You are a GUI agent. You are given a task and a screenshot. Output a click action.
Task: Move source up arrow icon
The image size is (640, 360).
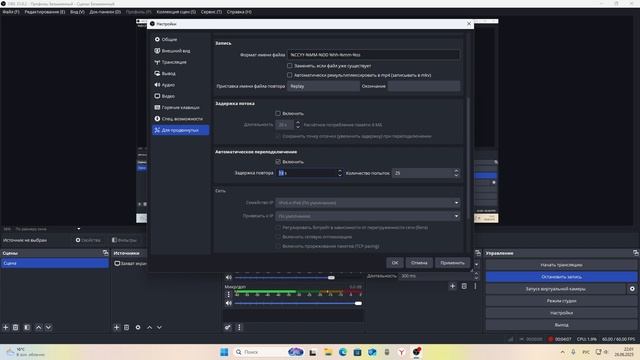pyautogui.click(x=149, y=327)
